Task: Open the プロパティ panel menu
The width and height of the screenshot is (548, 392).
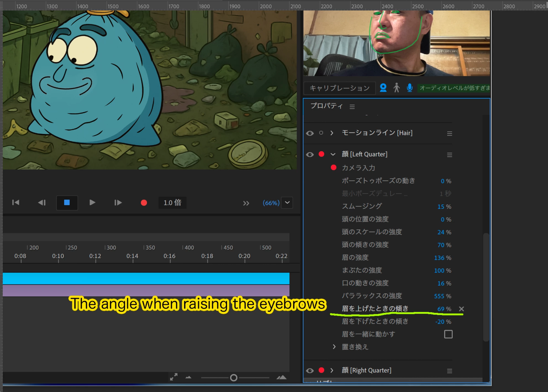Action: coord(352,107)
